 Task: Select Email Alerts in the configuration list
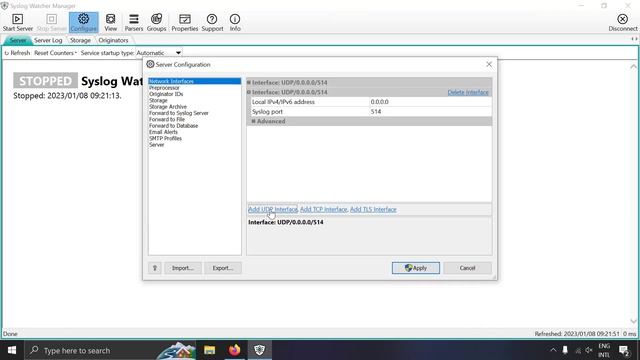click(163, 132)
